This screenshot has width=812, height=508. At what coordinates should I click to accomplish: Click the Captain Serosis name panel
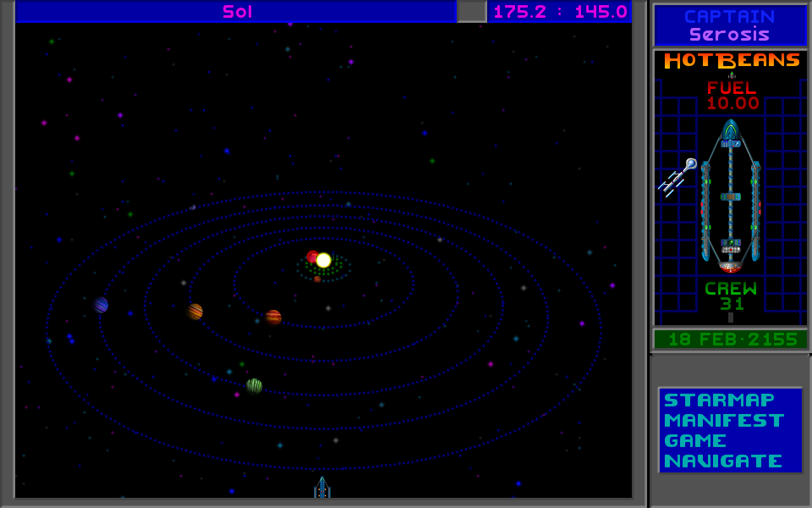coord(730,25)
